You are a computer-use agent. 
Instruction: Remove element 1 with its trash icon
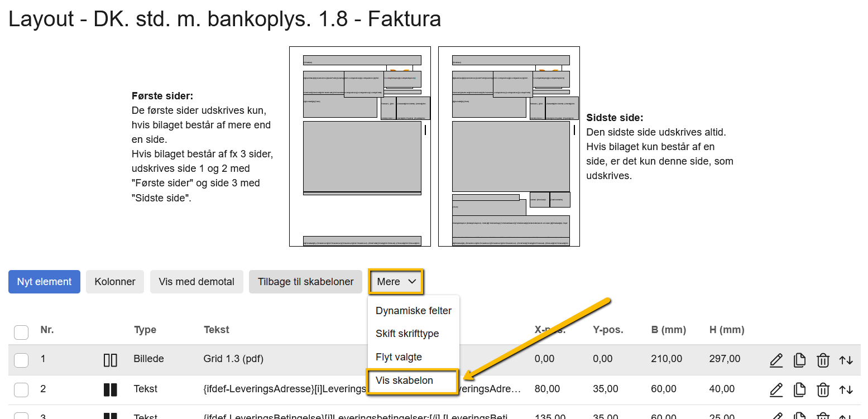pyautogui.click(x=823, y=360)
